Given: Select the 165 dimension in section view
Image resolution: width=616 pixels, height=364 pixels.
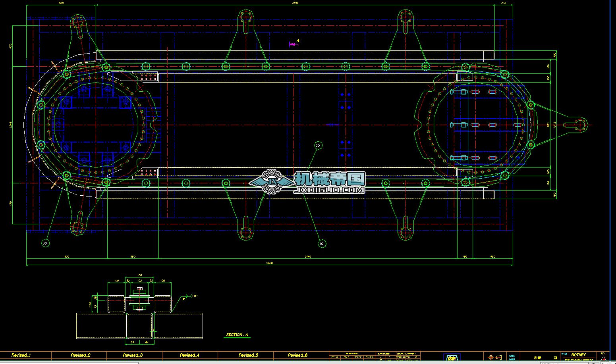Looking at the screenshot, I should (139, 275).
